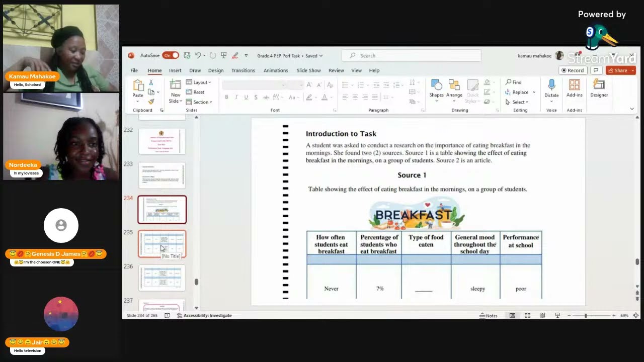Toggle the Notes pane
The image size is (644, 362).
488,315
